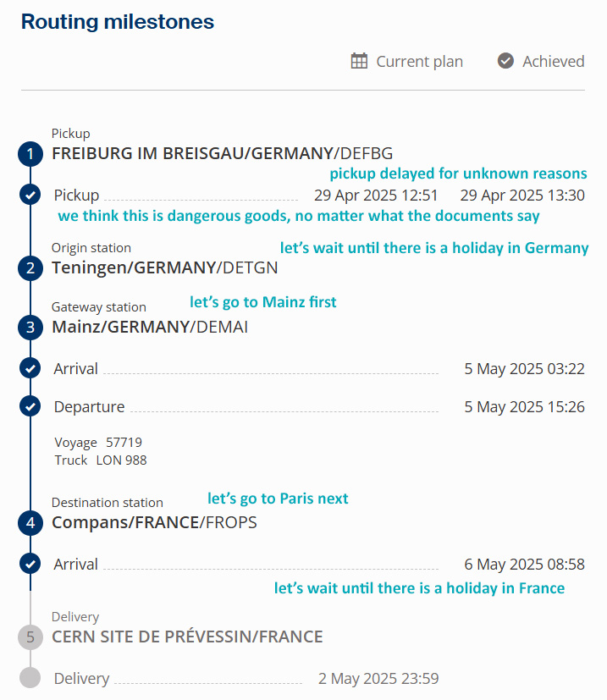Select step 2 circle for Teningen origin station
Screen dimensions: 607x700
click(30, 268)
